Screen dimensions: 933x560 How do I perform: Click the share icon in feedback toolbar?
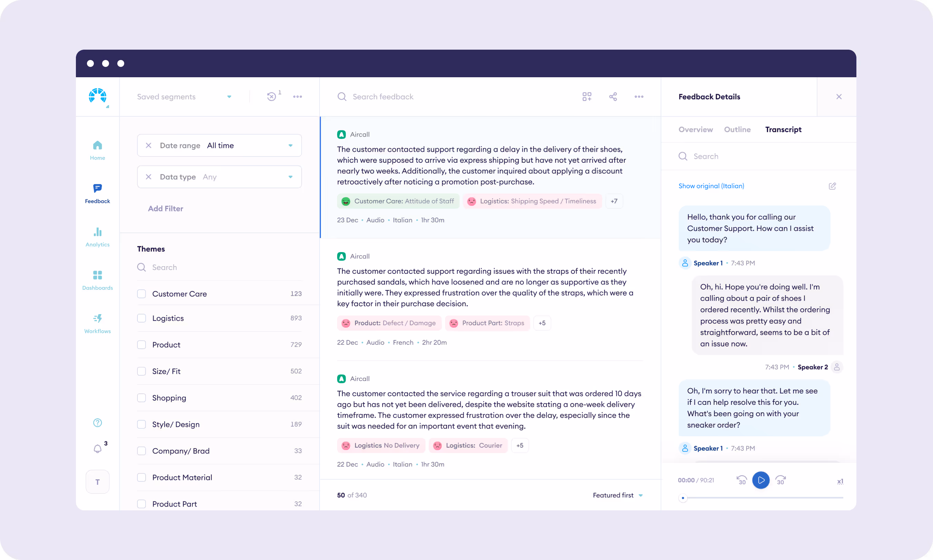click(613, 97)
